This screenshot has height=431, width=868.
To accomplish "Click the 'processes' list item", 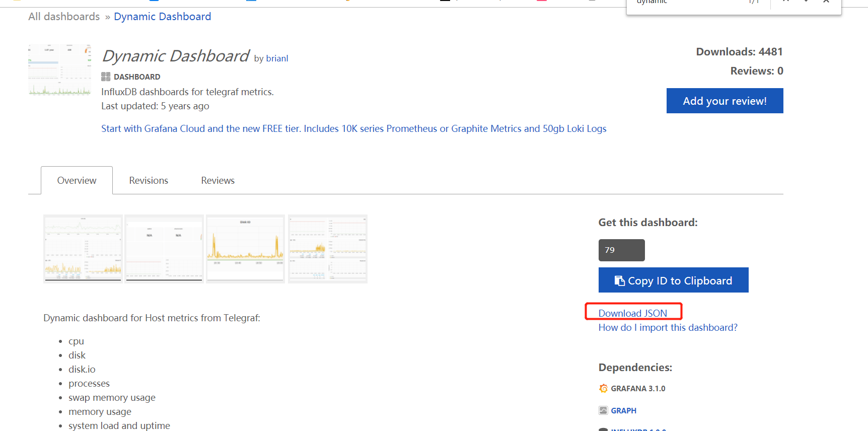I will coord(89,384).
